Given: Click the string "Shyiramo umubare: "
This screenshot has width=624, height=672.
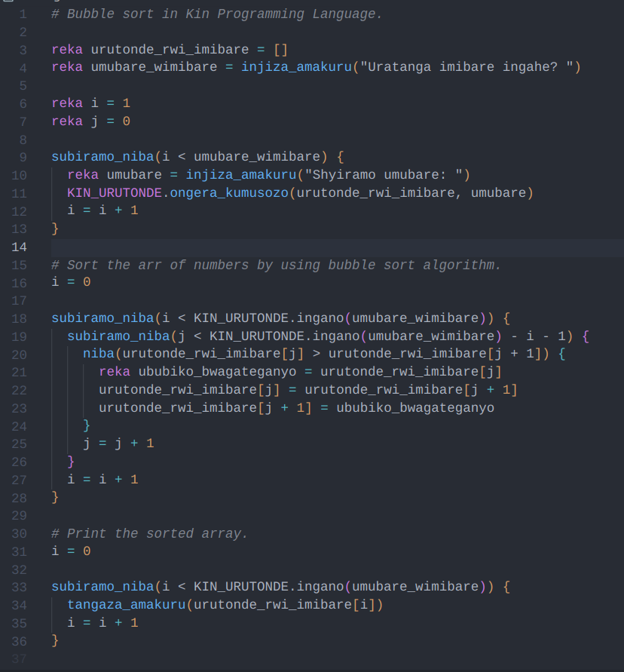Looking at the screenshot, I should 384,175.
